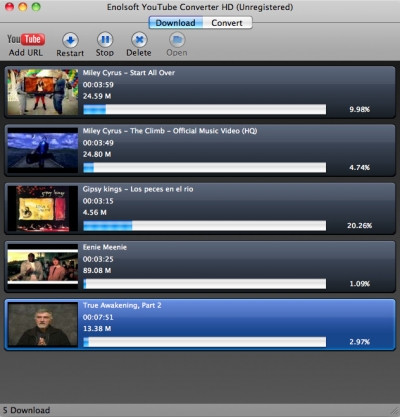Click the Open folder icon
Screen dimensions: 400x418
(x=177, y=40)
